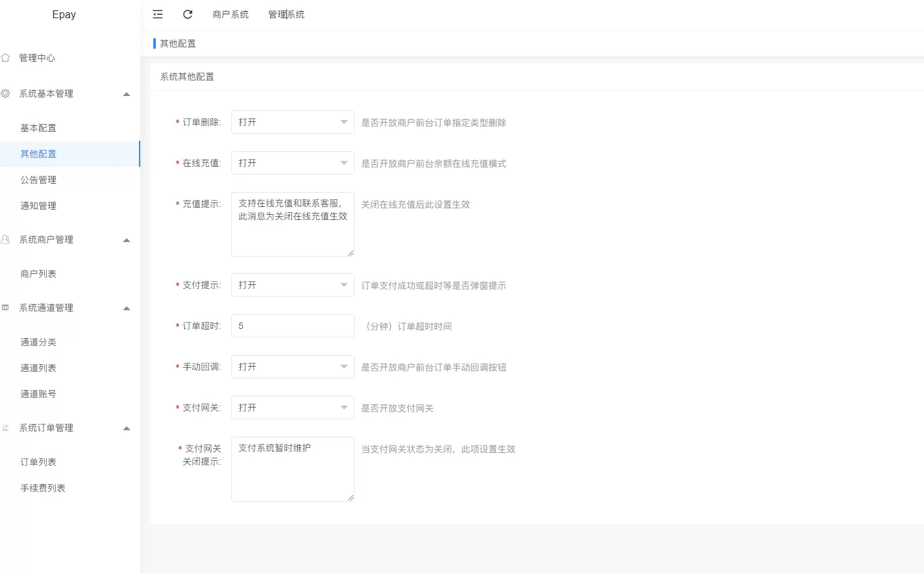The width and height of the screenshot is (924, 573).
Task: Open the 在线充值 dropdown
Action: (292, 163)
